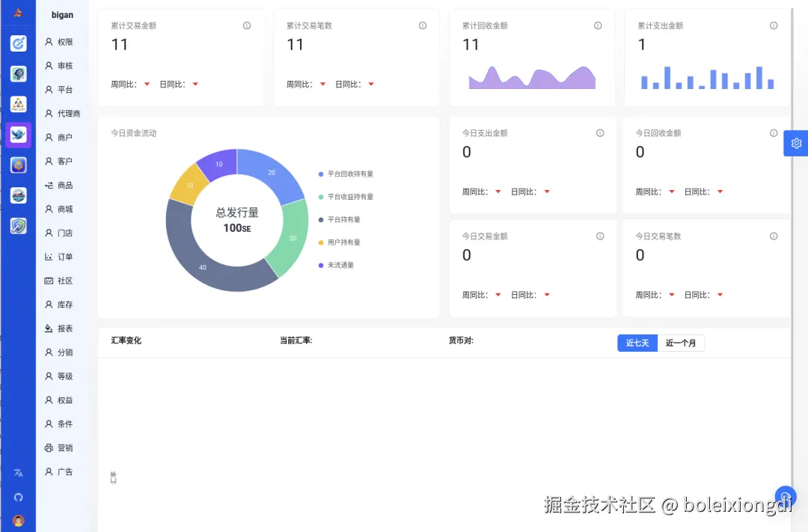808x532 pixels.
Task: Show info for 今日交易金额 card
Action: pos(600,236)
